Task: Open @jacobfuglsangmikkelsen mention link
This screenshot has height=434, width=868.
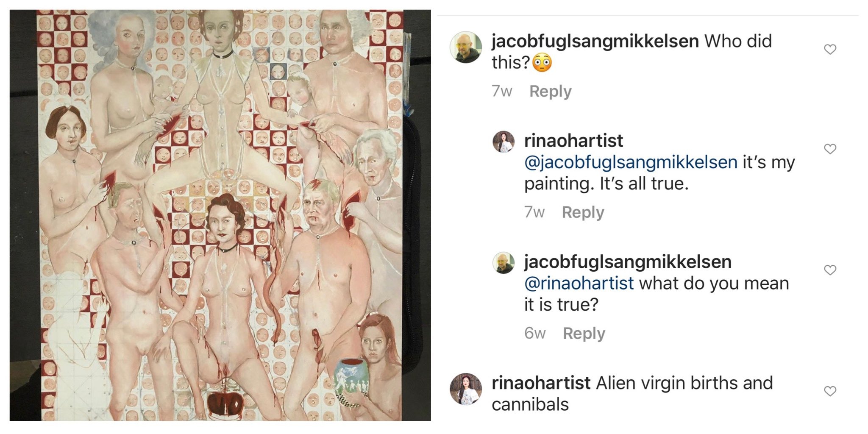Action: click(x=631, y=163)
